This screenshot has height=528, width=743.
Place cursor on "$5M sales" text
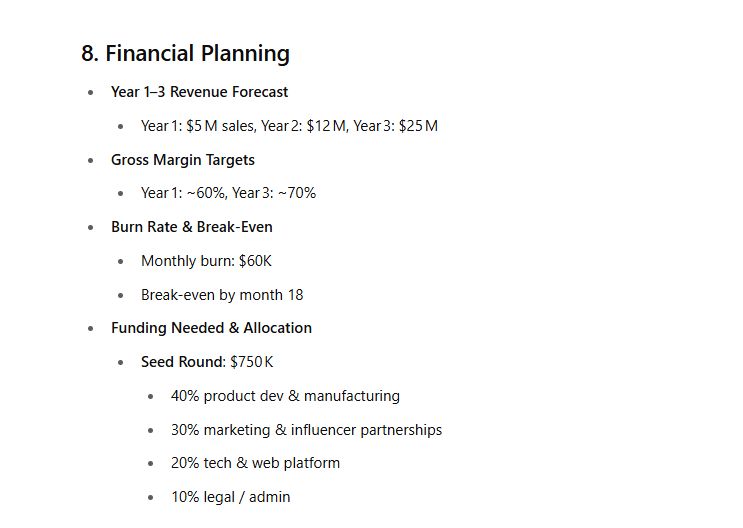(x=219, y=126)
